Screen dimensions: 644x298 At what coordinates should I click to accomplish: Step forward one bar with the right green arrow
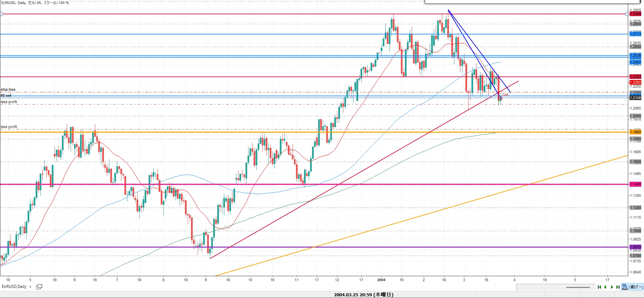pyautogui.click(x=612, y=287)
